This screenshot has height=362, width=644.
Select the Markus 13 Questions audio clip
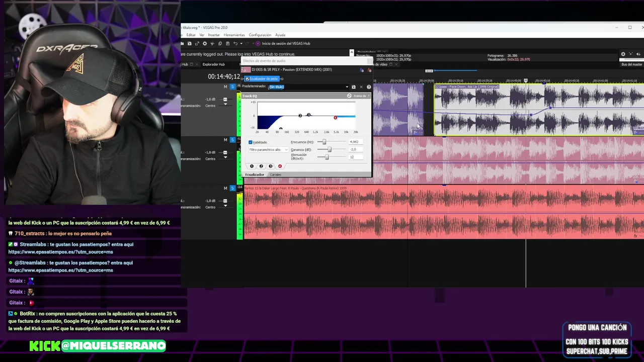point(443,212)
